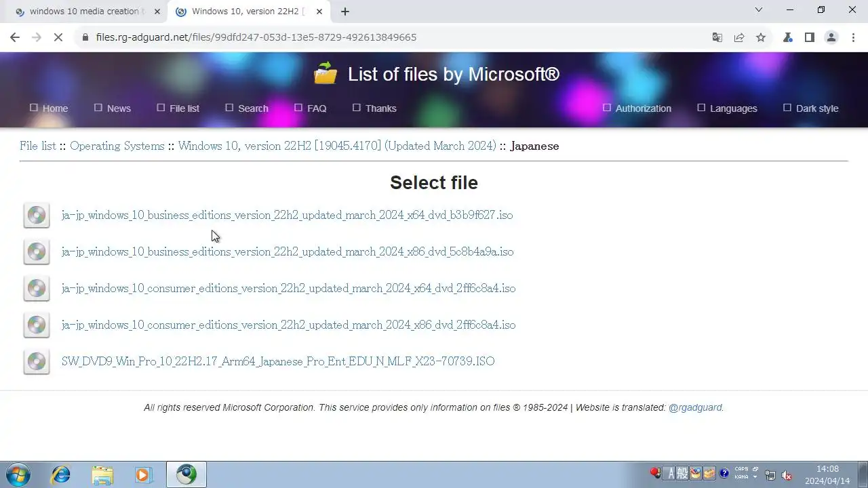Download consumer editions x64 ISO link
This screenshot has height=488, width=868.
click(x=289, y=288)
